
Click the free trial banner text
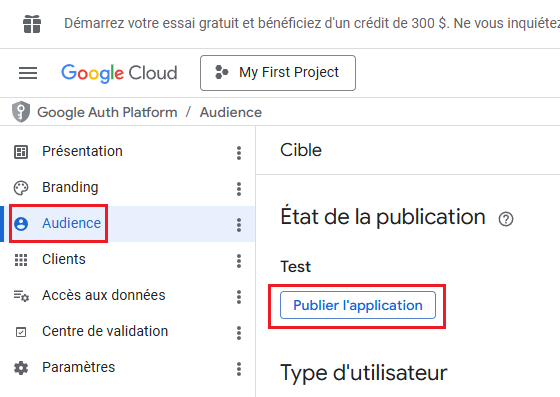pos(311,24)
